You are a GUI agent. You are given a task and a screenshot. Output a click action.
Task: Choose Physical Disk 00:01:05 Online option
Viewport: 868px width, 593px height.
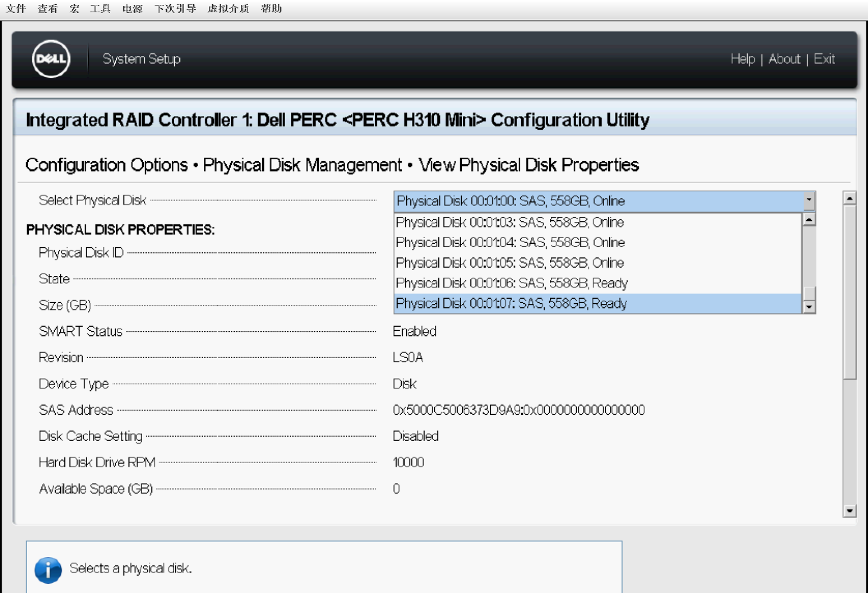(x=510, y=263)
